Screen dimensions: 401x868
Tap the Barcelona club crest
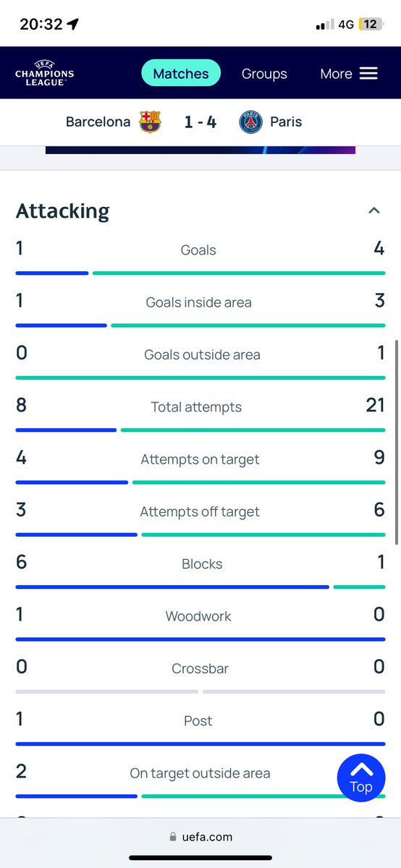tap(151, 122)
